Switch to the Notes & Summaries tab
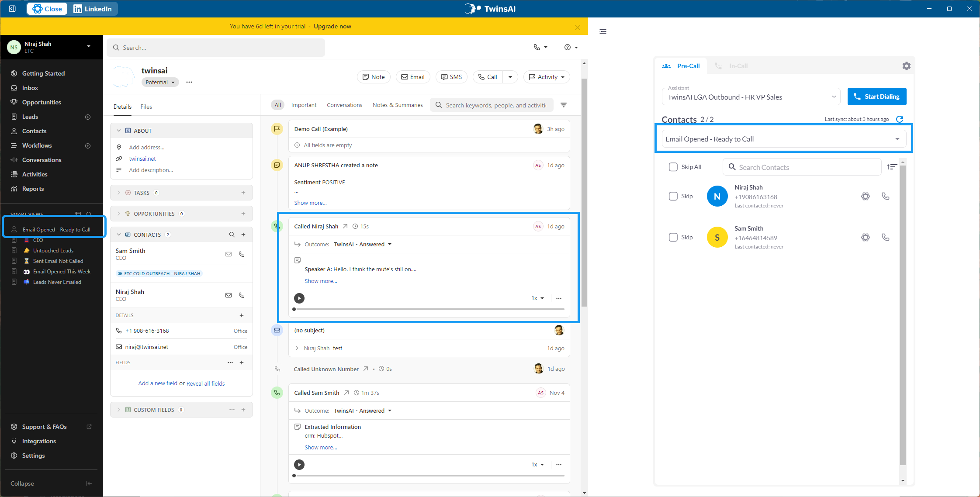This screenshot has width=980, height=497. 397,105
